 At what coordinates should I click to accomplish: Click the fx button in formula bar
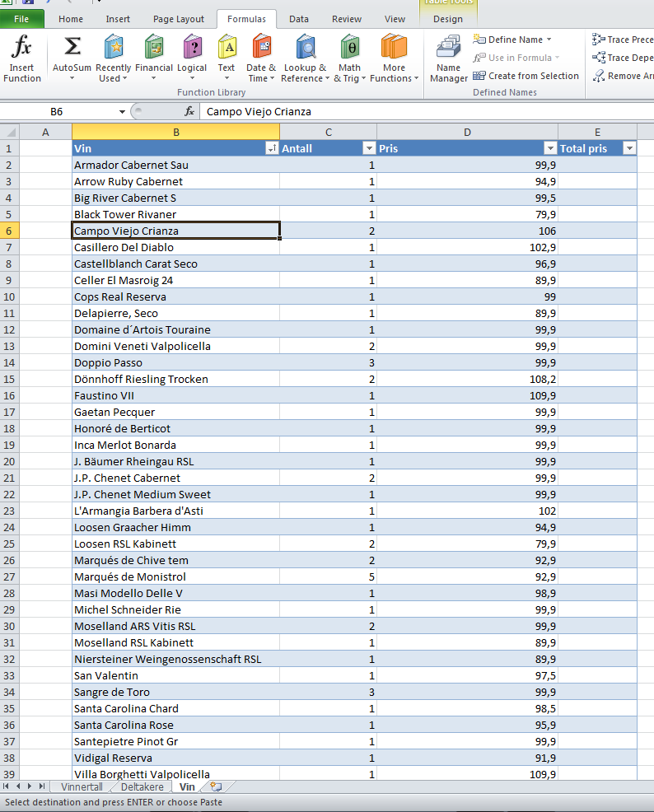coord(189,111)
